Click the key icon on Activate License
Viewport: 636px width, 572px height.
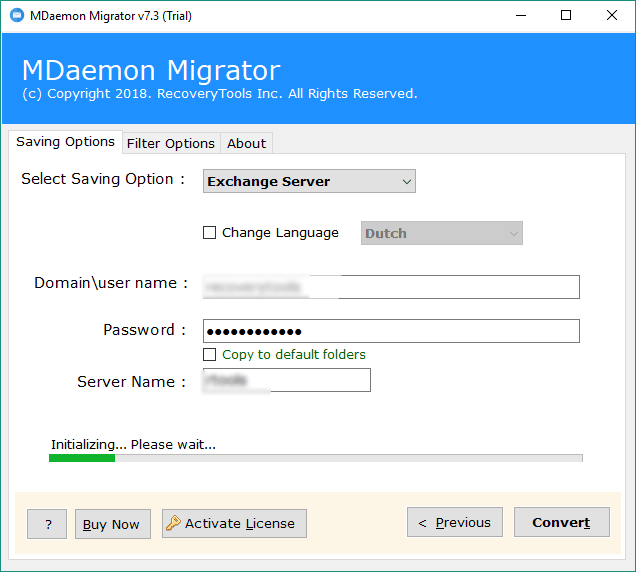click(x=173, y=523)
